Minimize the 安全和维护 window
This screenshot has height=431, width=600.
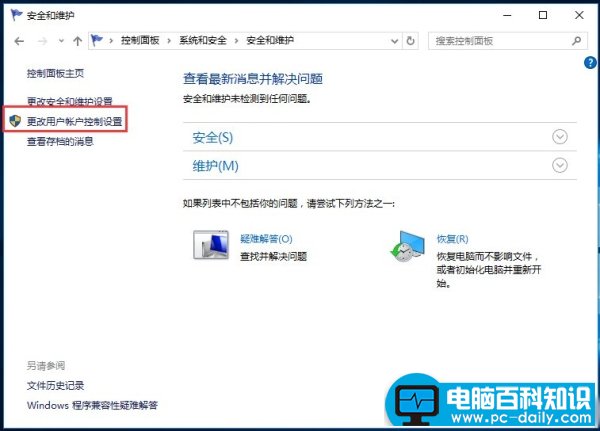pos(507,15)
